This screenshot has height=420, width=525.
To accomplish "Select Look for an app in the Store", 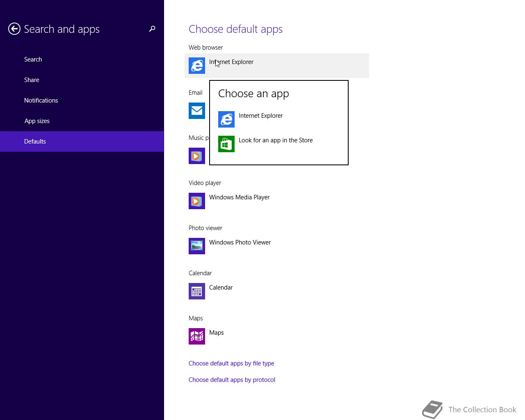I will click(276, 140).
